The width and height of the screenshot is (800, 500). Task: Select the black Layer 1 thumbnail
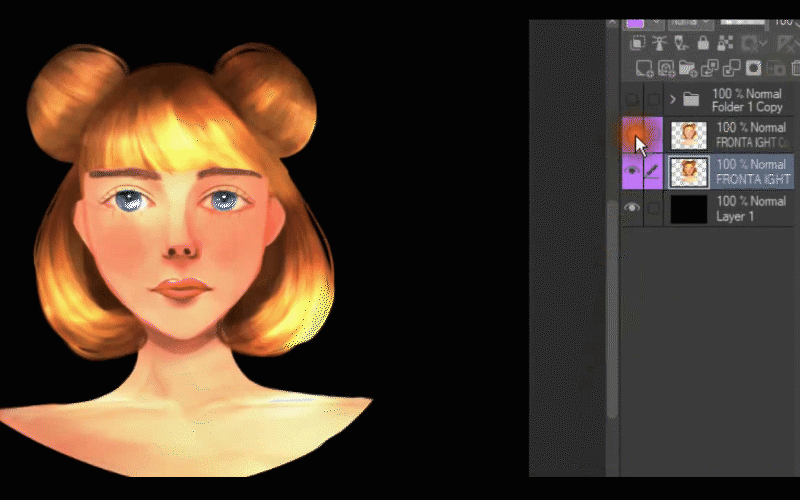[x=689, y=209]
